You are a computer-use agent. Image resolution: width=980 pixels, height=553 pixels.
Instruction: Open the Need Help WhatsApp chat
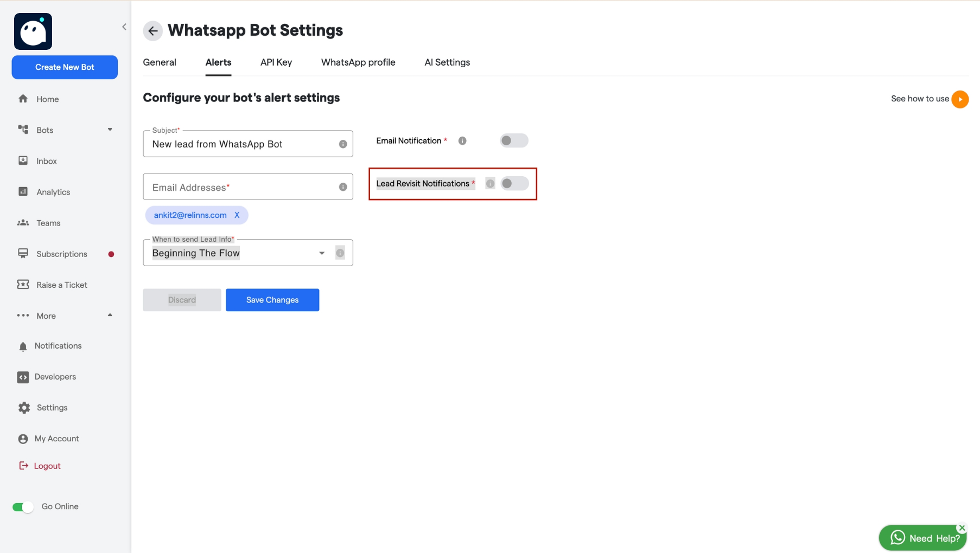pyautogui.click(x=922, y=538)
